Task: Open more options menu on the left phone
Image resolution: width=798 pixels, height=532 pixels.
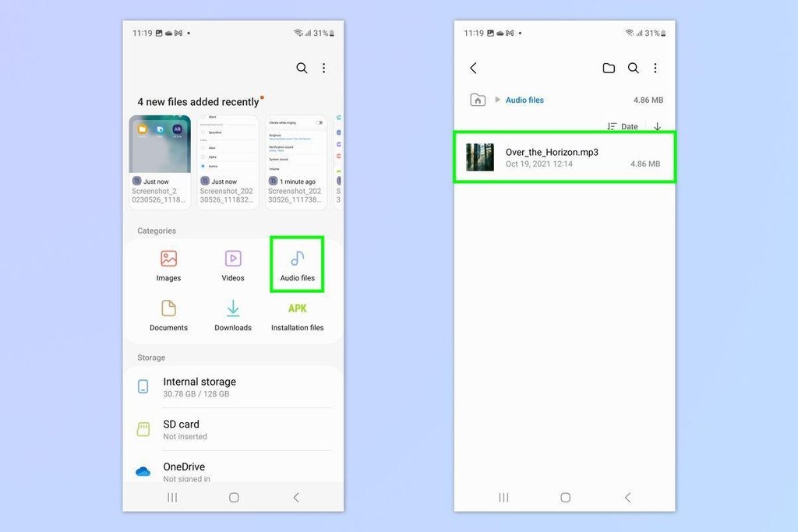Action: coord(323,68)
